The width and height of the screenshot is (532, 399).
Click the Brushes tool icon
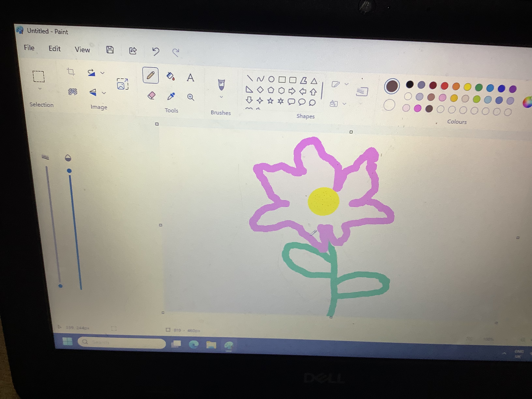pyautogui.click(x=222, y=85)
